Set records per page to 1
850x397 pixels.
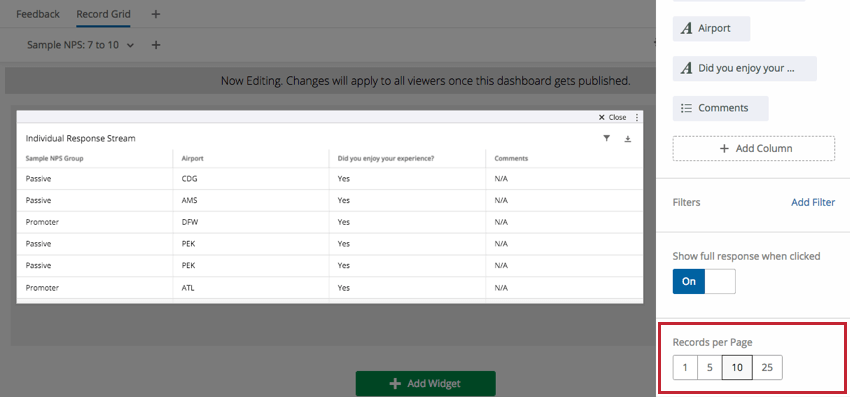pos(685,368)
